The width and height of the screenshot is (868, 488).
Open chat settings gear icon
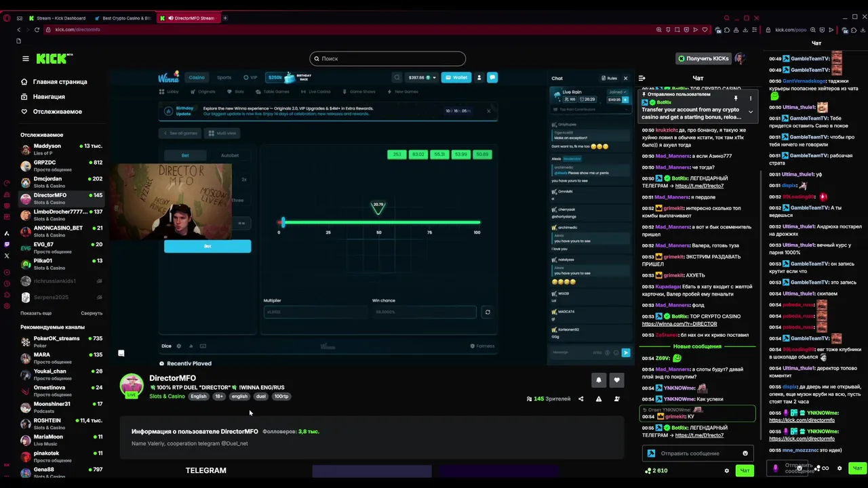726,470
